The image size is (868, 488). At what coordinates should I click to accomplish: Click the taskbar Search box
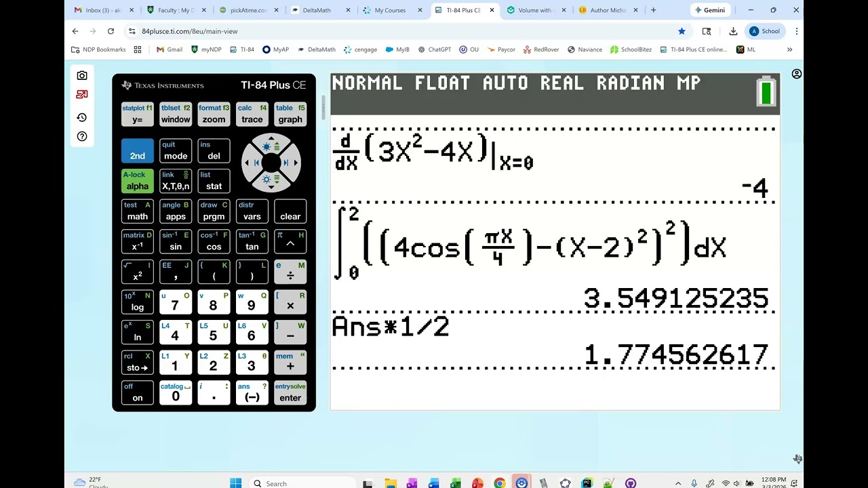tap(302, 483)
